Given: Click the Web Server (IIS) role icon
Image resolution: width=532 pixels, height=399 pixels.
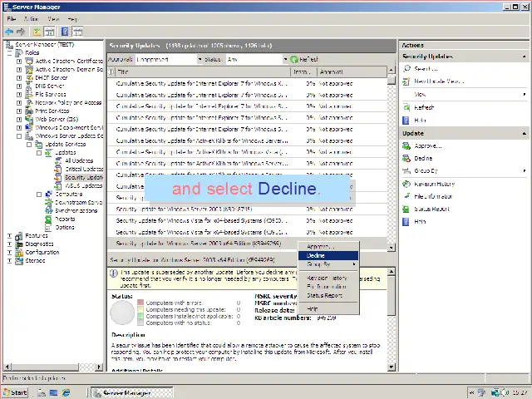Looking at the screenshot, I should click(x=29, y=119).
